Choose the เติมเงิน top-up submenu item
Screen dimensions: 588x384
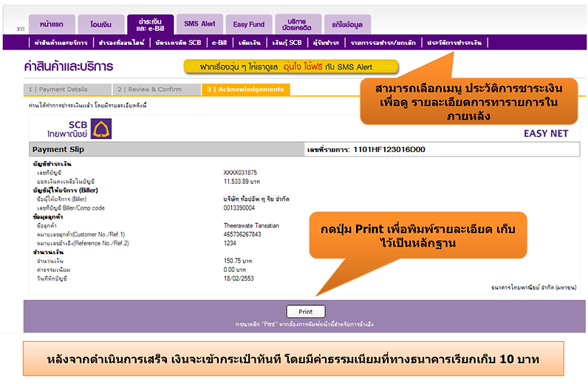pyautogui.click(x=250, y=43)
